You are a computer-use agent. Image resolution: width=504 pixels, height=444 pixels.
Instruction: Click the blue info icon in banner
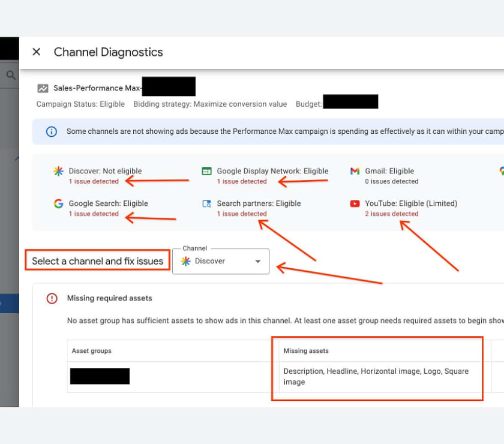52,131
